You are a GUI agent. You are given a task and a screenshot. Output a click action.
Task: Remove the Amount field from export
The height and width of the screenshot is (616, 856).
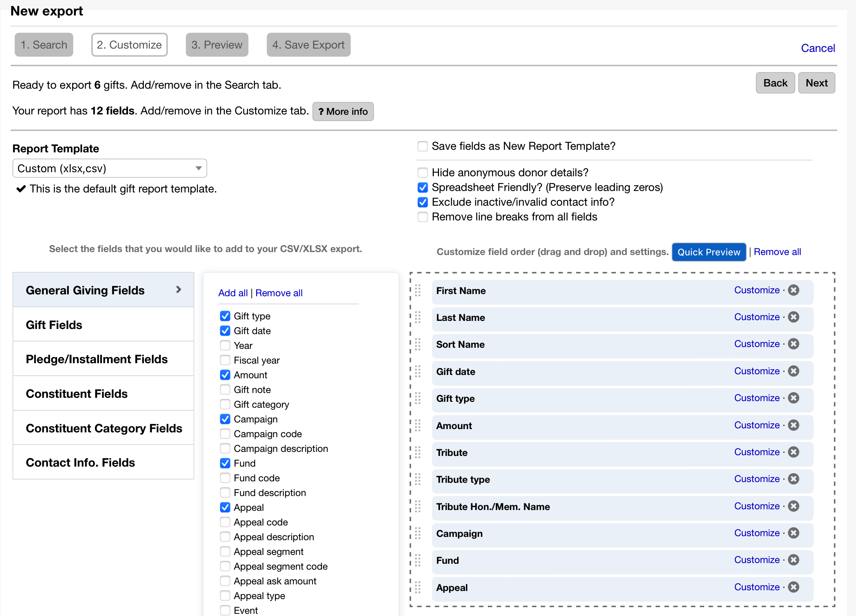tap(794, 425)
